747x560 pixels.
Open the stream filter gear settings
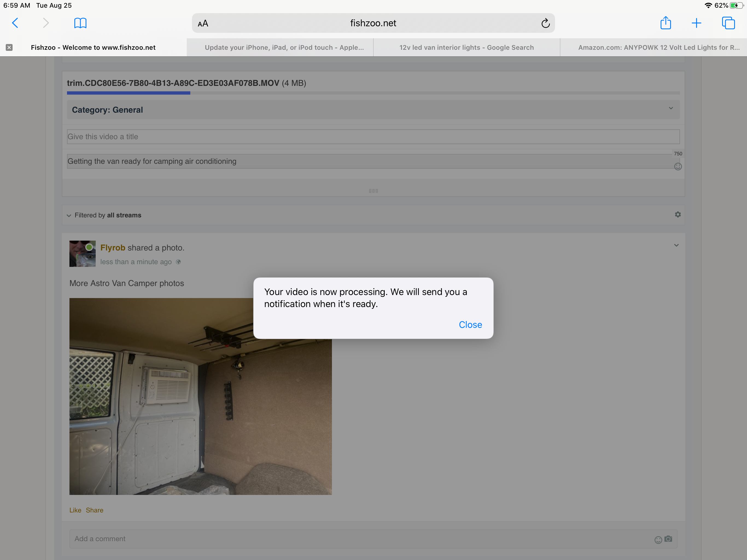(678, 214)
